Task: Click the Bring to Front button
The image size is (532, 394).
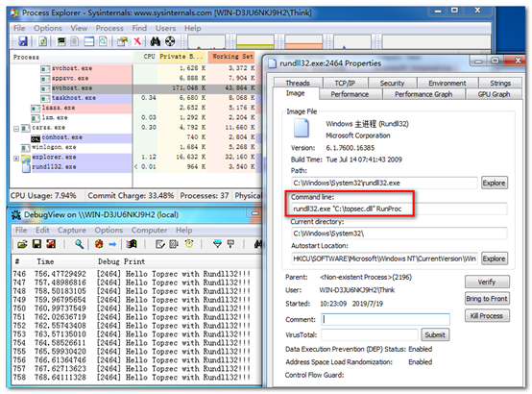Action: click(487, 299)
